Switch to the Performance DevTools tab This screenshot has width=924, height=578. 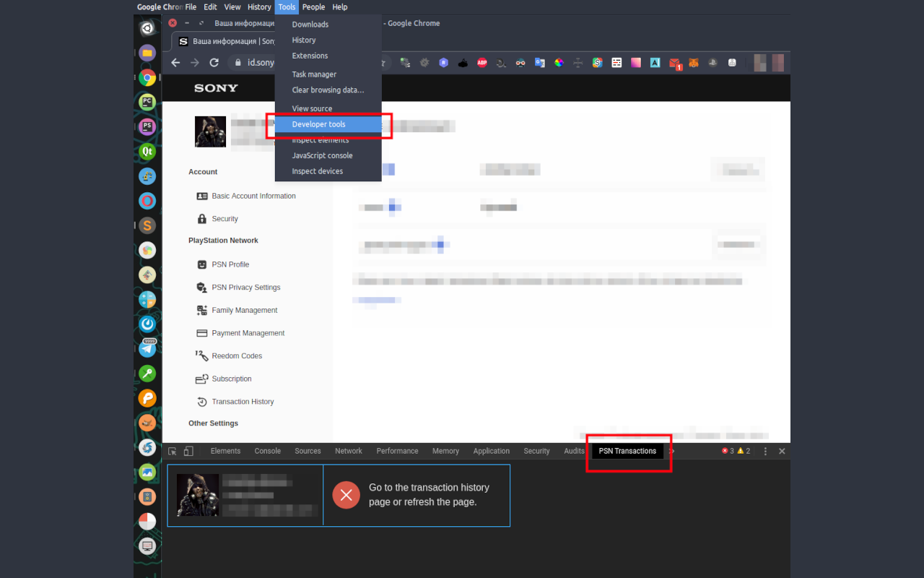(x=397, y=451)
